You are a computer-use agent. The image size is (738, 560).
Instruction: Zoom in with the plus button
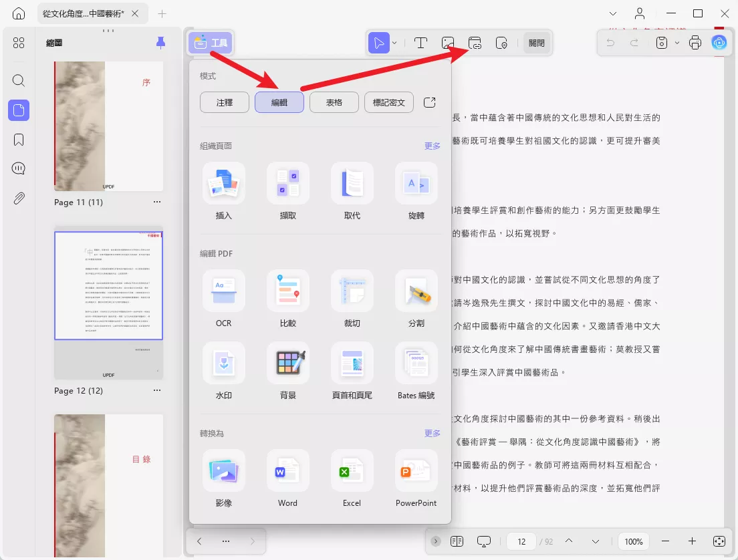(x=692, y=542)
